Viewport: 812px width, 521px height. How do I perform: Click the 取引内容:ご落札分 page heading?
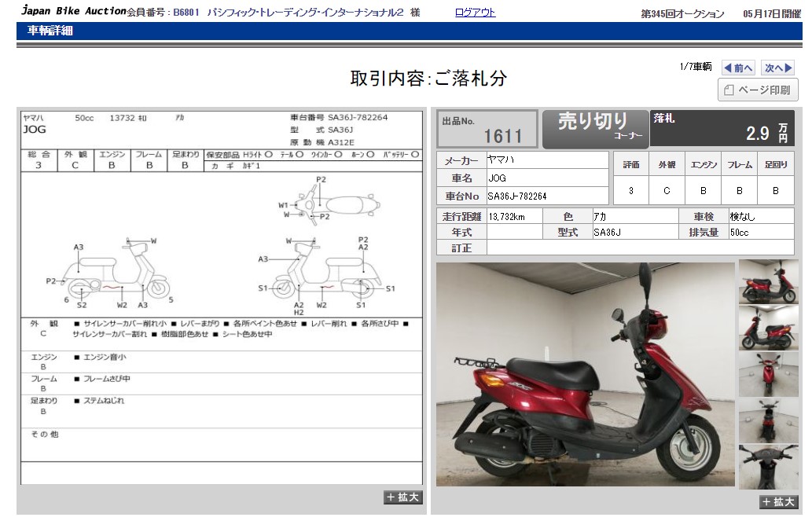pyautogui.click(x=428, y=79)
